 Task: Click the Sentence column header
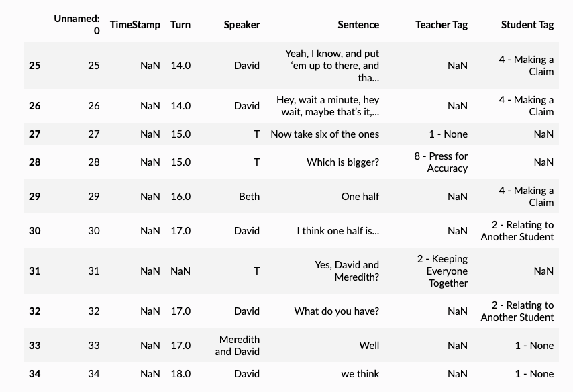coord(358,25)
